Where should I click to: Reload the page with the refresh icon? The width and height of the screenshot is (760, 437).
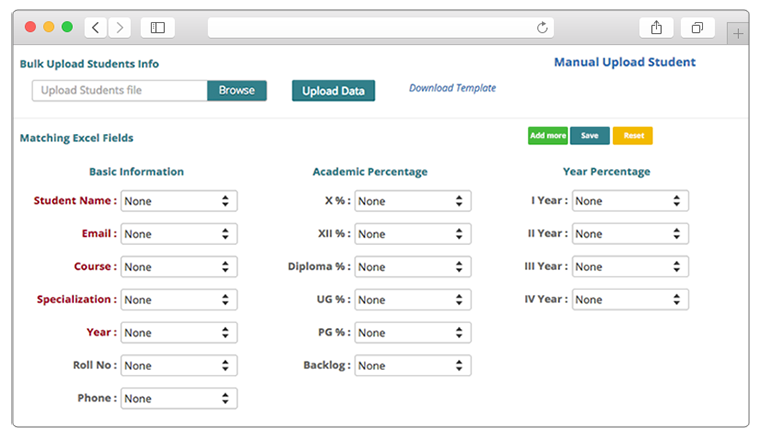coord(542,28)
